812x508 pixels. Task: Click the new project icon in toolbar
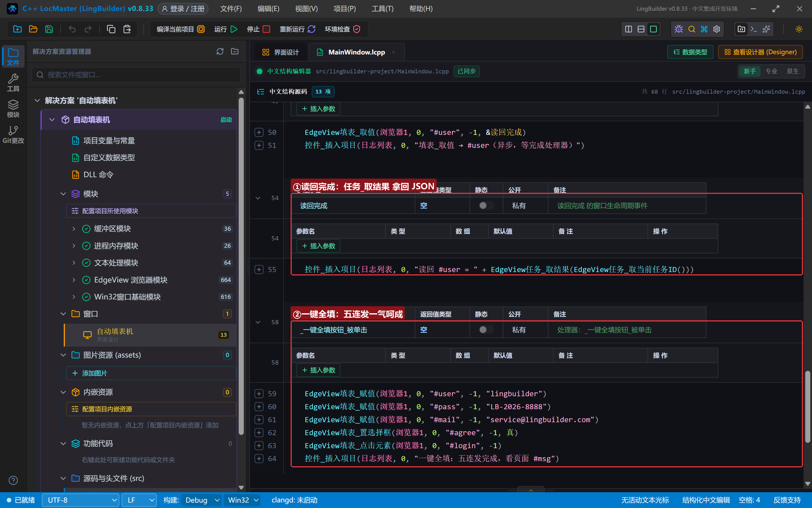point(17,29)
